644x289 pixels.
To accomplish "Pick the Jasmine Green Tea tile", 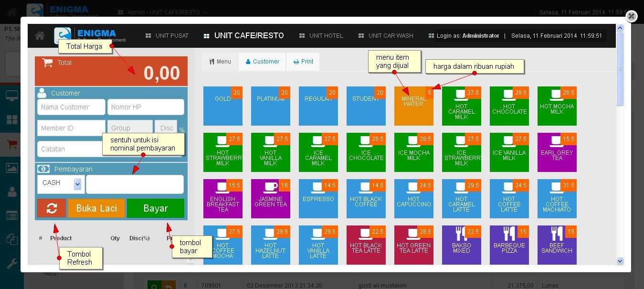I will pyautogui.click(x=270, y=199).
